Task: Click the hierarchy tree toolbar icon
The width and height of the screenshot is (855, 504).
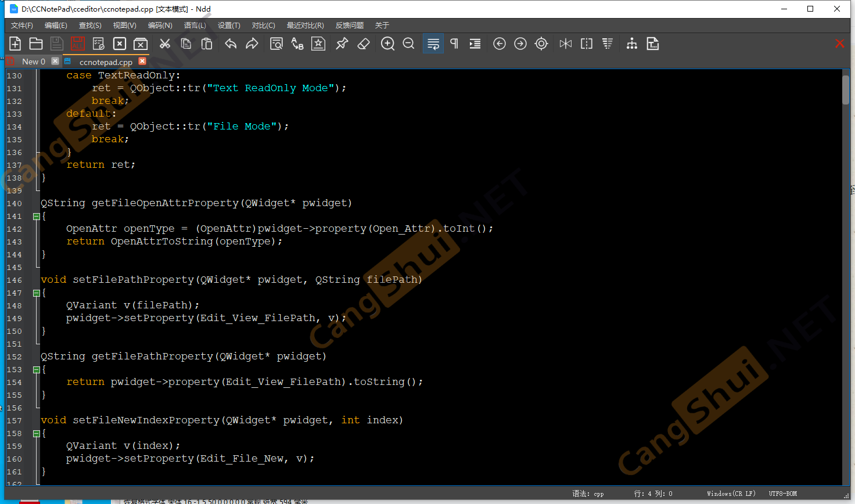Action: (632, 44)
